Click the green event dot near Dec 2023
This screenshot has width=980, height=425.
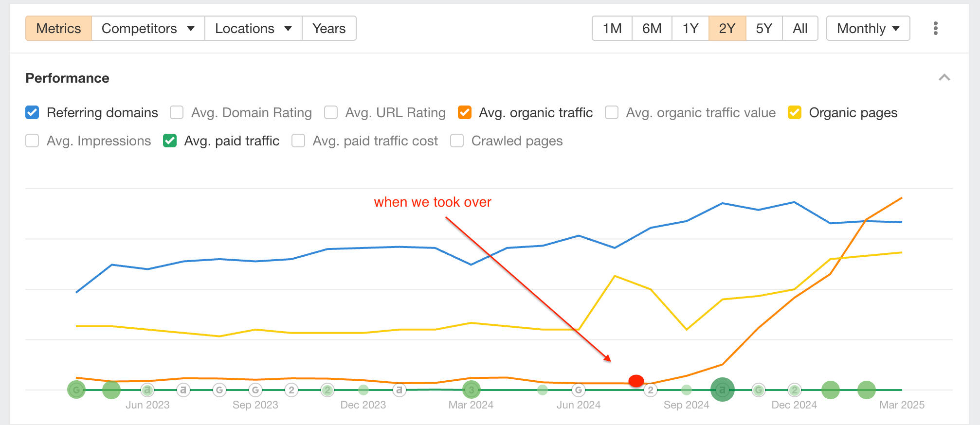(363, 389)
